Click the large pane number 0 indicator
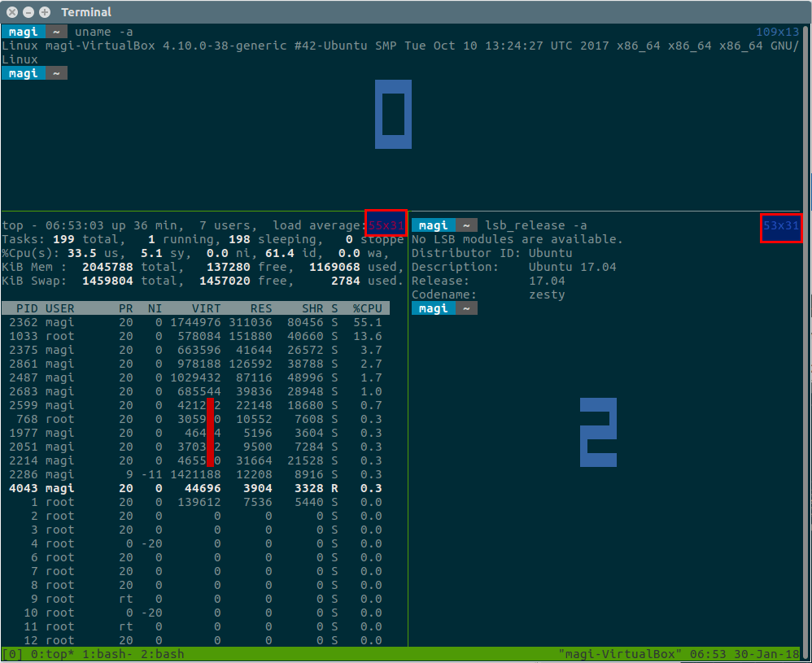 point(393,114)
